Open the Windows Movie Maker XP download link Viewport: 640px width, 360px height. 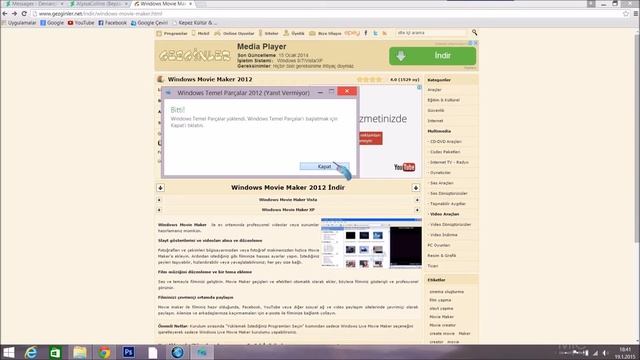[288, 209]
